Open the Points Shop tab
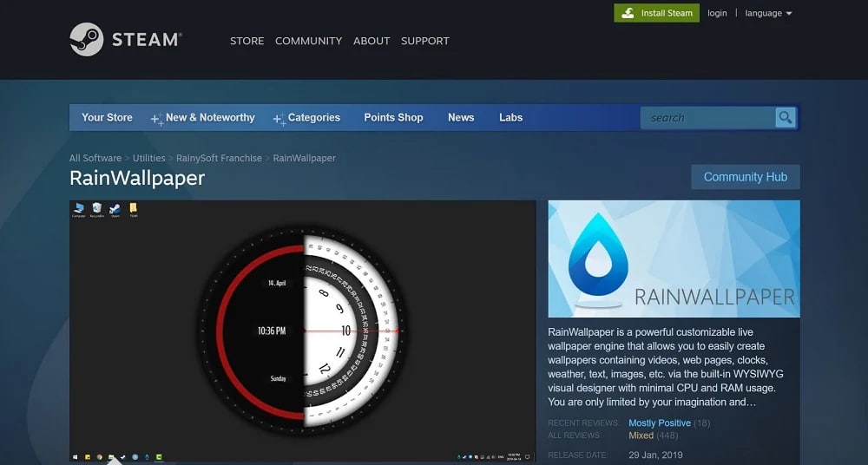 tap(393, 117)
